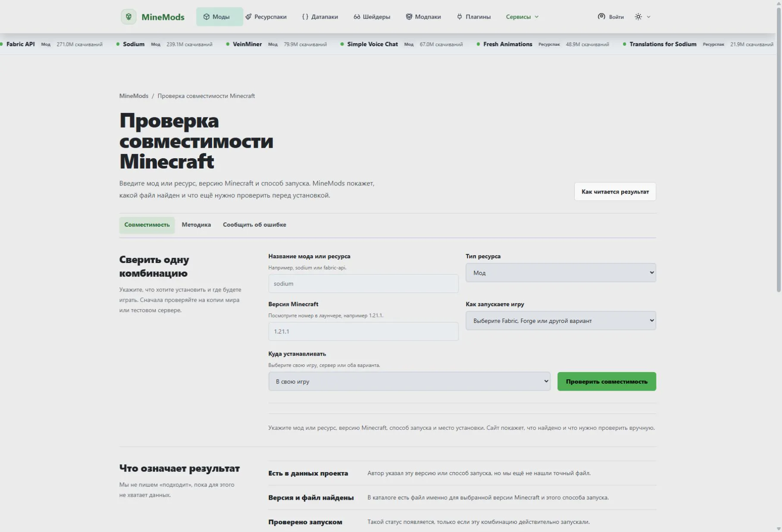Click the braces icon beside Датапаки
Screen dimensions: 782x532
(x=305, y=17)
